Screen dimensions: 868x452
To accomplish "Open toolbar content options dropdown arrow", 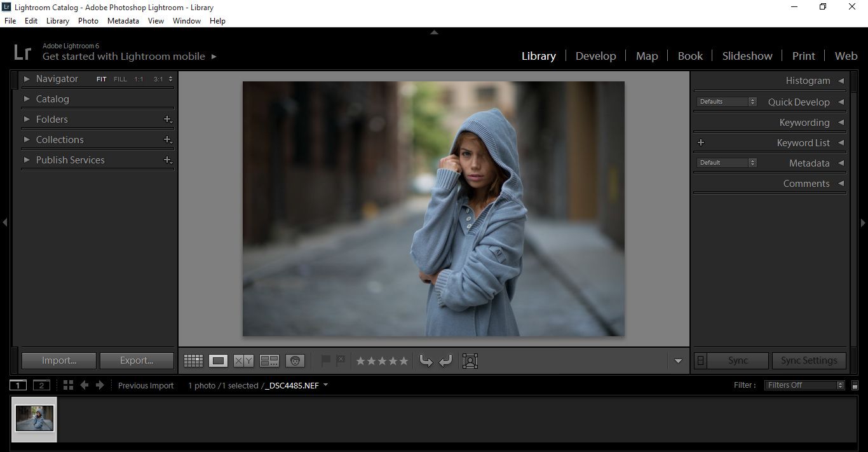I will (x=678, y=361).
